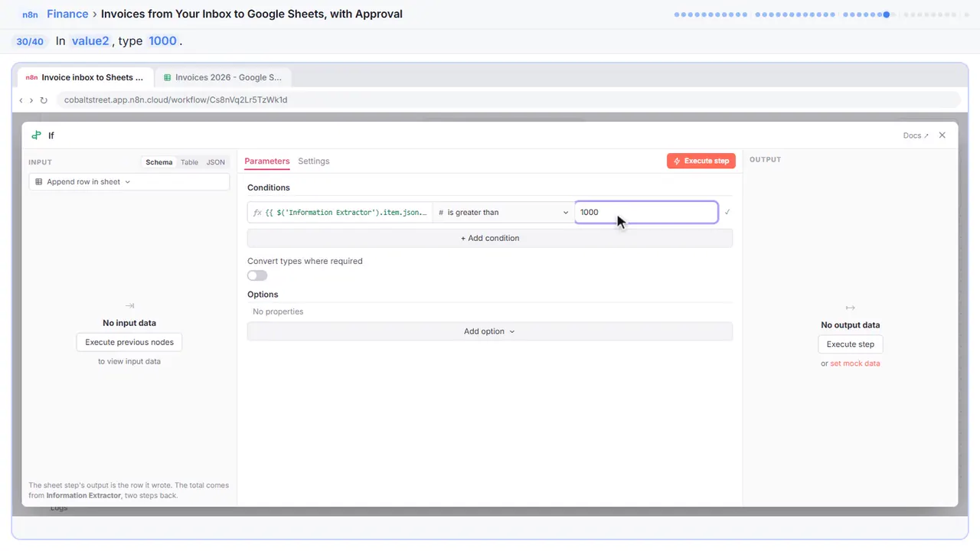The width and height of the screenshot is (980, 551).
Task: Reload the page with the refresh icon
Action: (44, 100)
